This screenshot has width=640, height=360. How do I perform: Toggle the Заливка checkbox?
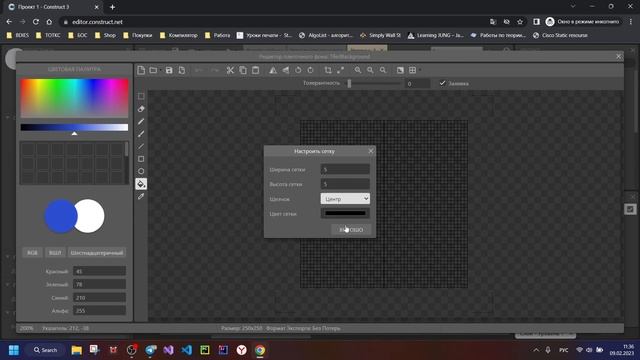(442, 83)
